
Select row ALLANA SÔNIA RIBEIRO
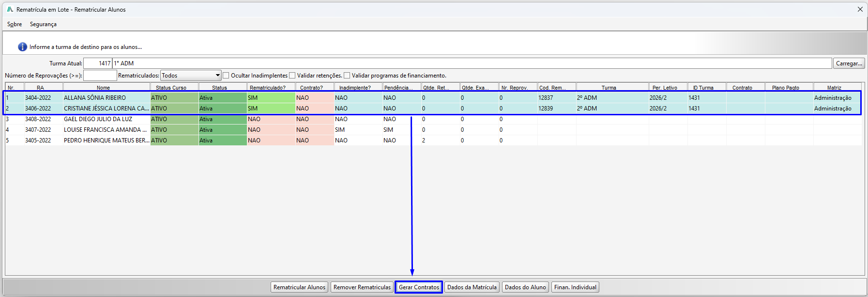[433, 98]
